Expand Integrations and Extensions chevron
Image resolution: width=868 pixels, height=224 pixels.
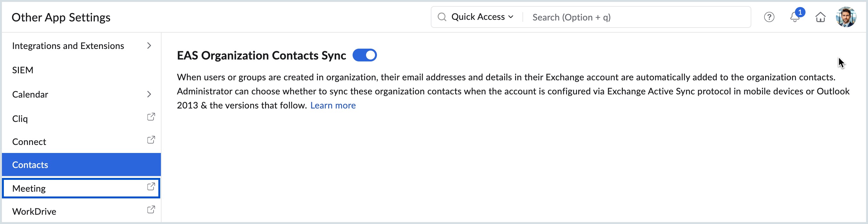click(149, 46)
